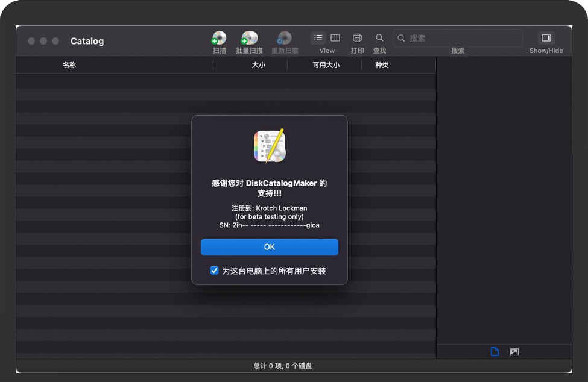Open 查找 find magnifier tool

[x=379, y=37]
